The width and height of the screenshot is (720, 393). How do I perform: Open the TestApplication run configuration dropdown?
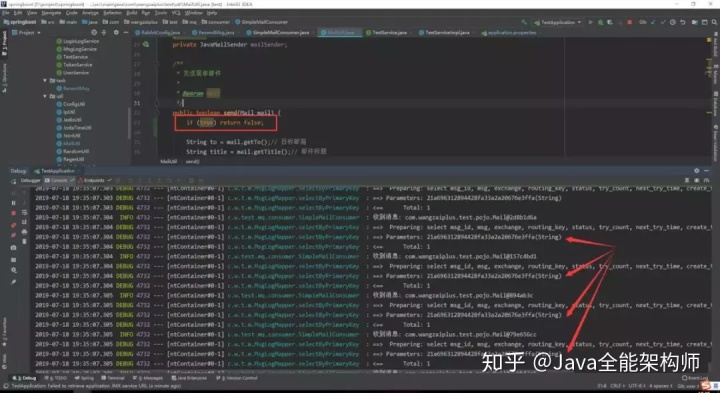pos(557,22)
